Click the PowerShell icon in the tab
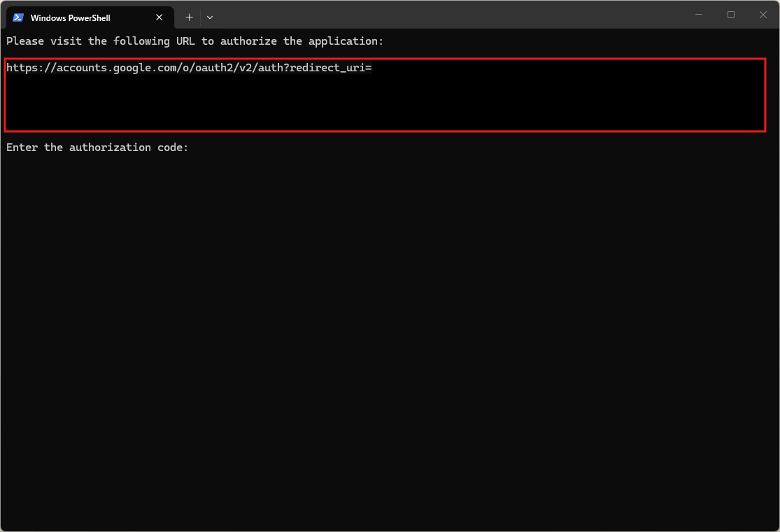The image size is (780, 532). pos(18,17)
